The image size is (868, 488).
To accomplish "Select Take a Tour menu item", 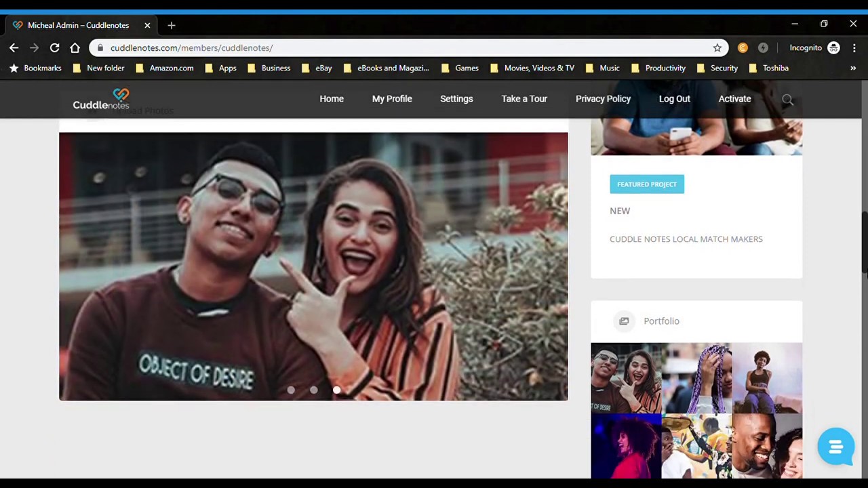I will 524,99.
